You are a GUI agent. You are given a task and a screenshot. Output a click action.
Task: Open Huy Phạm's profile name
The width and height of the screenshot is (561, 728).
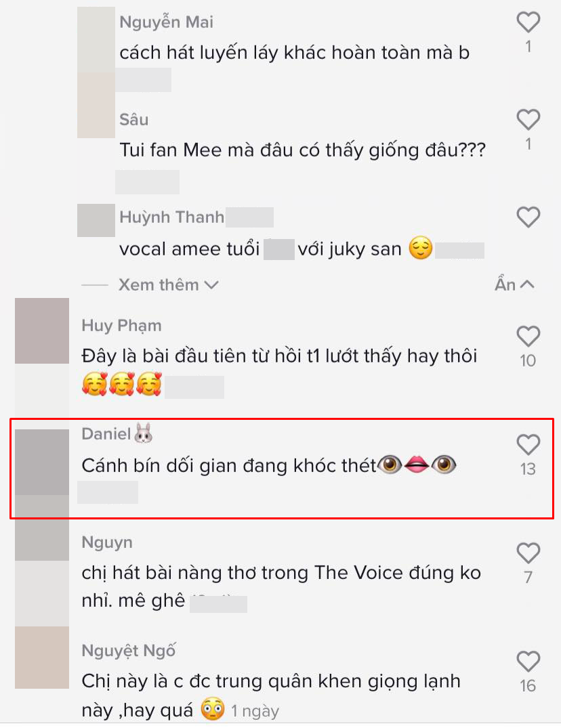[122, 326]
